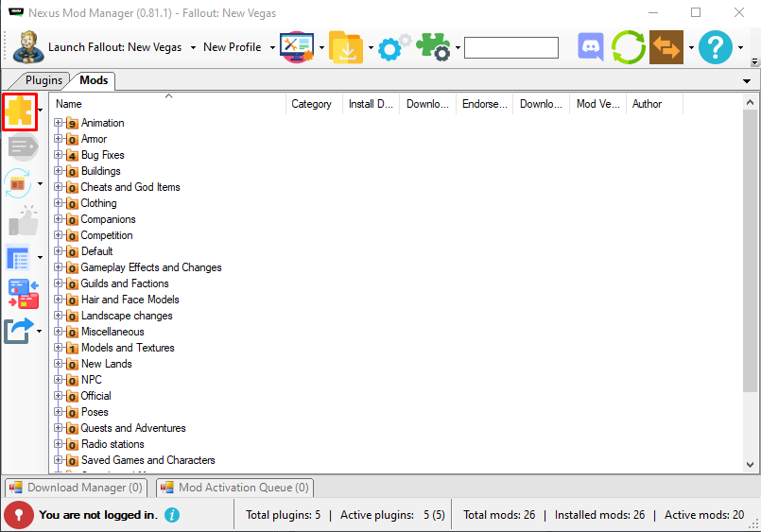Click the Bug Fixes folder icon showing 4

pos(72,155)
